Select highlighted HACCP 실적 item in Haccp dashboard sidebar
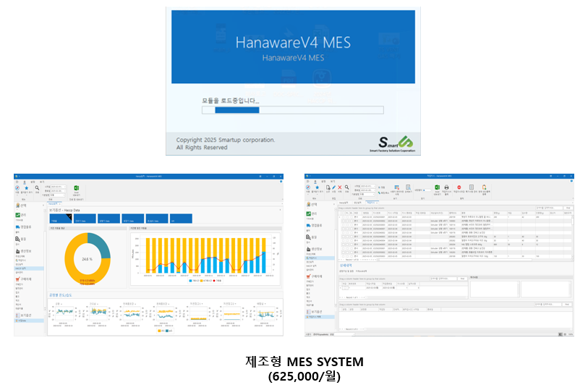 [29, 268]
